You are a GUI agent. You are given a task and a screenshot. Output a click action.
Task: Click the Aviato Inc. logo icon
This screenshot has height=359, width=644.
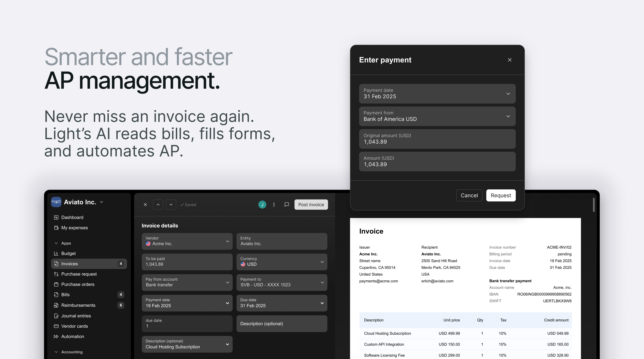(56, 202)
